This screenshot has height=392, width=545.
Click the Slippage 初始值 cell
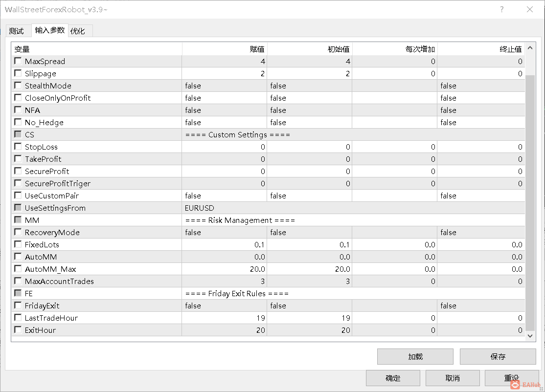point(309,73)
